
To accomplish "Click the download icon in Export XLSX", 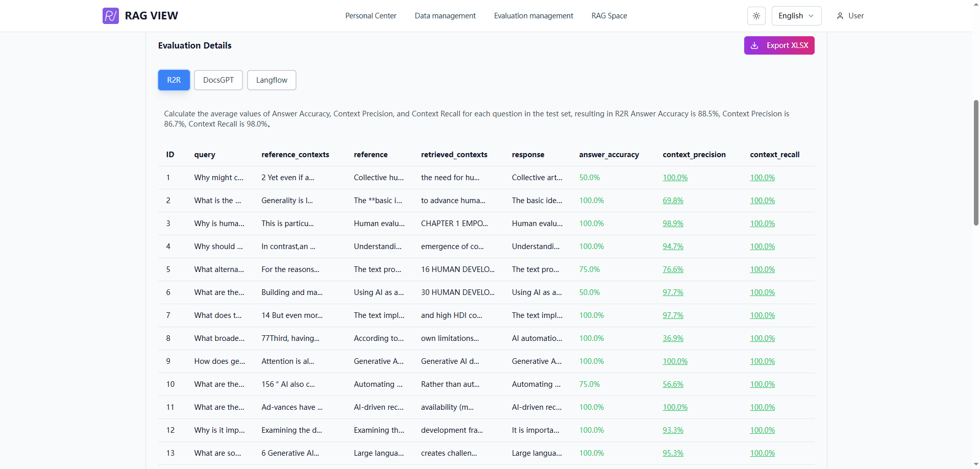I will (754, 45).
